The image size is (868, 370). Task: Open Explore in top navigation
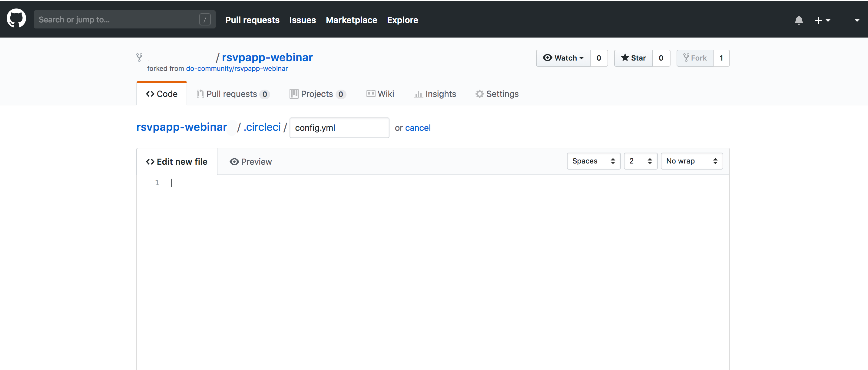[402, 20]
